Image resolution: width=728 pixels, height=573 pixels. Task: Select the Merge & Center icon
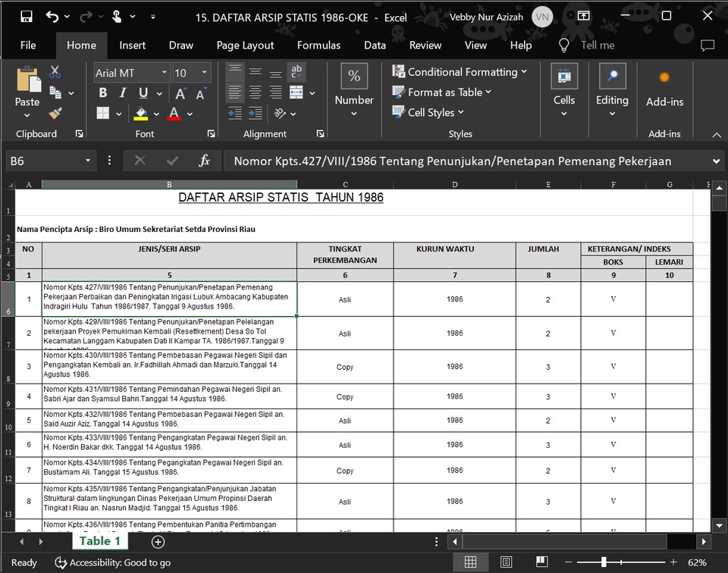click(x=296, y=93)
